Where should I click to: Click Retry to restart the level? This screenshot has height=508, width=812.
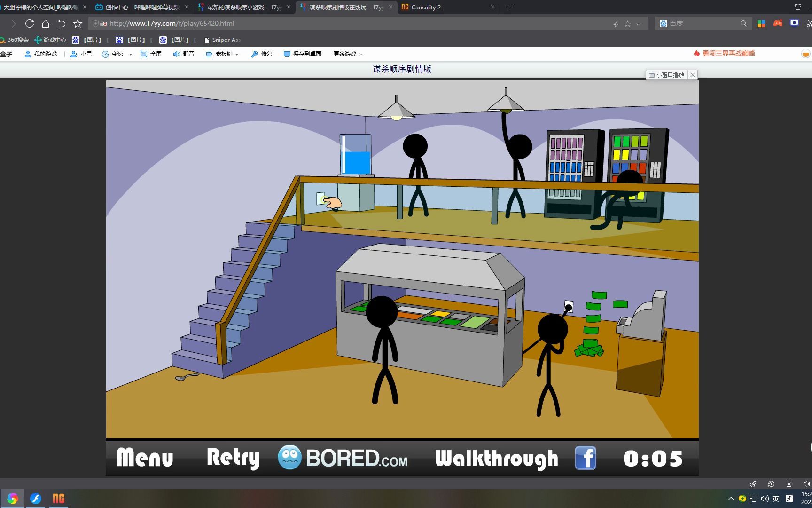point(233,458)
